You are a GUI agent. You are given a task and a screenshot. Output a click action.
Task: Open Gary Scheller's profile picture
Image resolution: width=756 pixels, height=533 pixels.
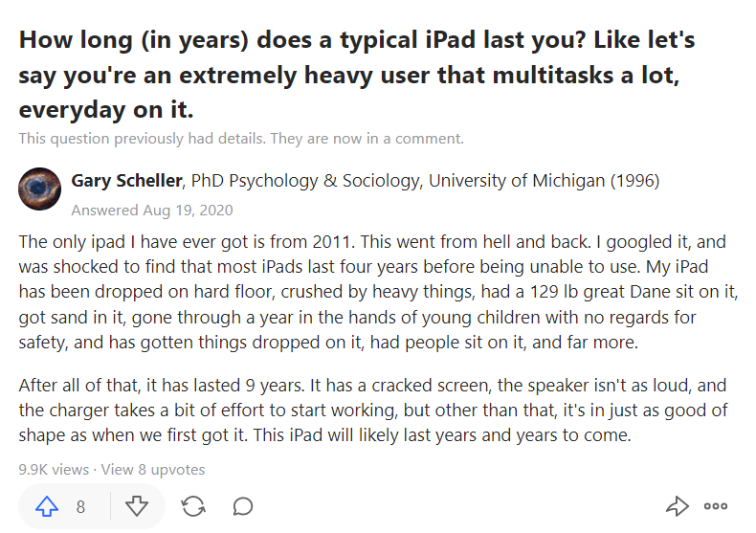(x=39, y=189)
